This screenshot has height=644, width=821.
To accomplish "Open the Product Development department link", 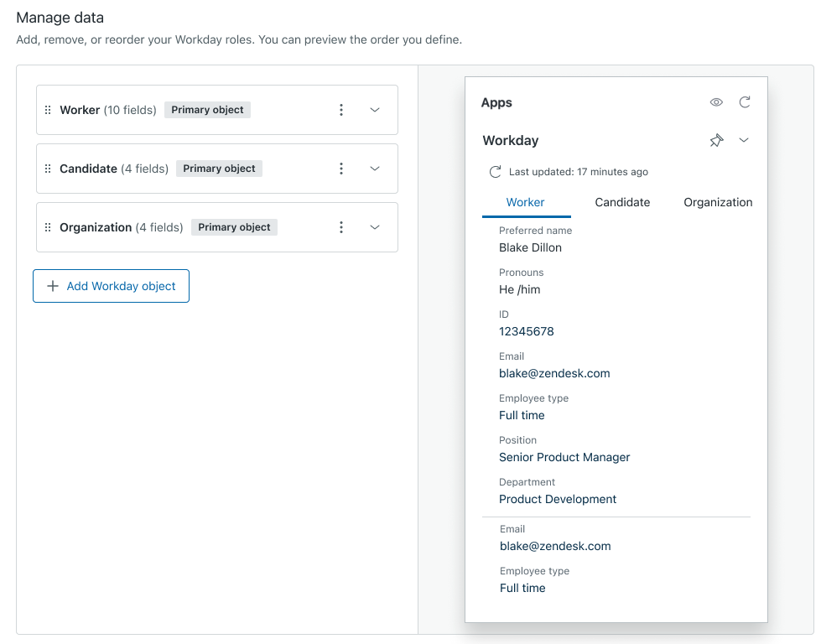I will (x=558, y=499).
